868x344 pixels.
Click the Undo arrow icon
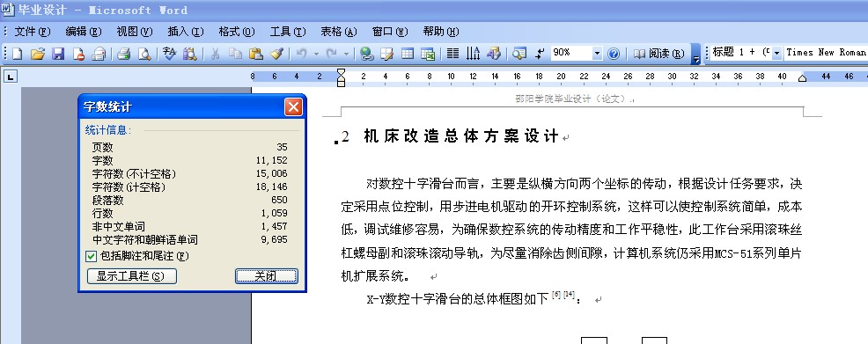[x=302, y=54]
